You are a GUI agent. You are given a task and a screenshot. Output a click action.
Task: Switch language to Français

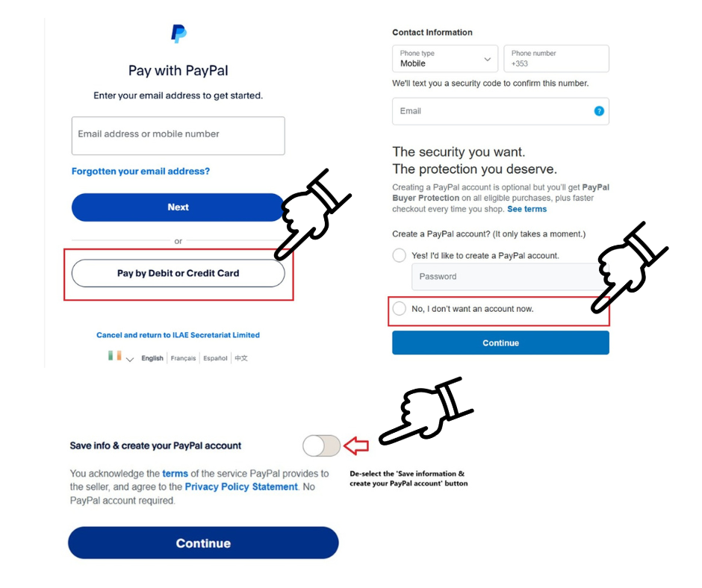tap(183, 358)
